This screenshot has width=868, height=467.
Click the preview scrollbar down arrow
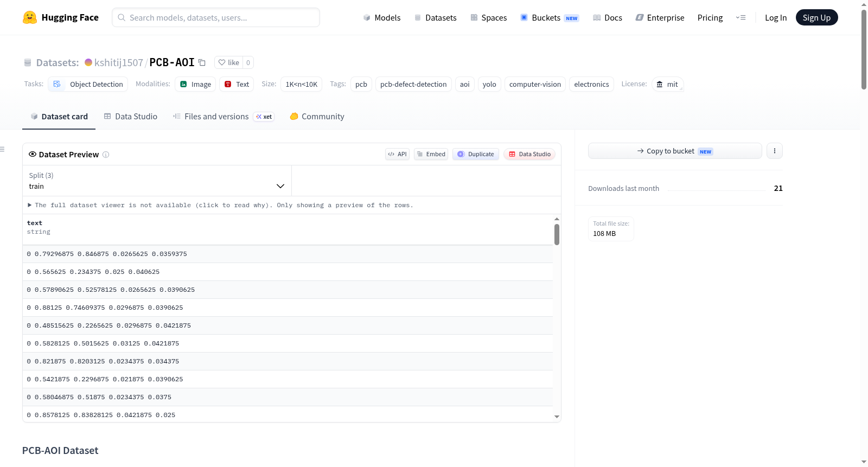(557, 417)
